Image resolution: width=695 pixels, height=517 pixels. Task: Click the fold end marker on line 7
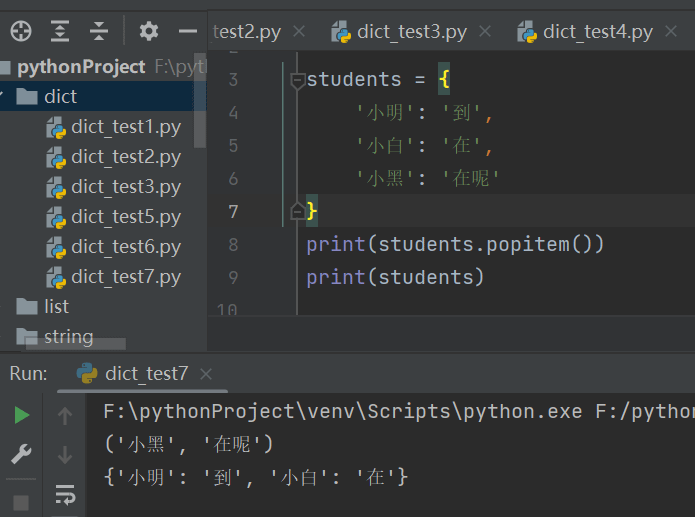coord(297,211)
